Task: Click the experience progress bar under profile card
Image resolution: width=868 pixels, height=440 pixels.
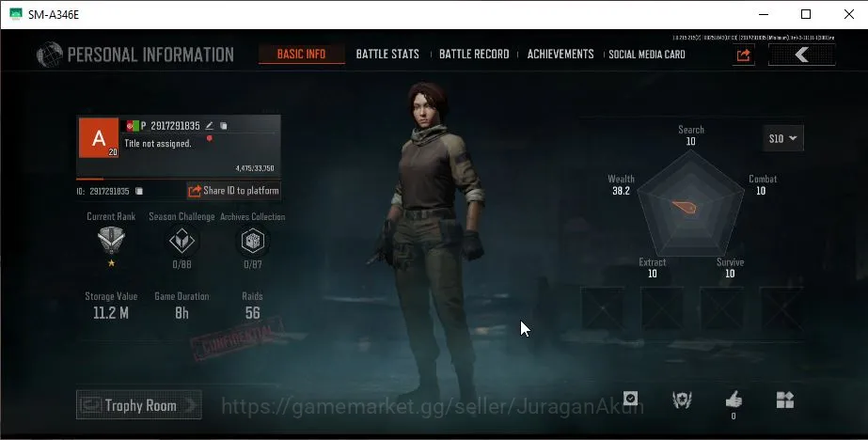Action: coord(179,179)
